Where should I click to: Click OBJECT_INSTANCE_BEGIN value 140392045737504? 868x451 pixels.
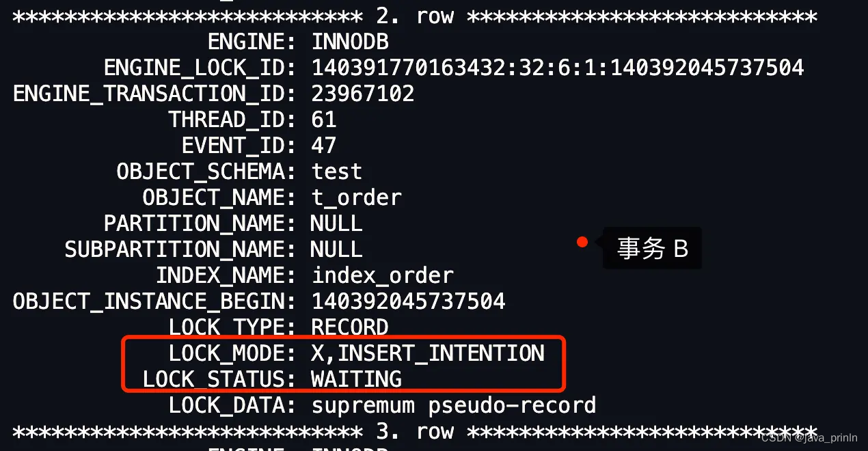408,301
